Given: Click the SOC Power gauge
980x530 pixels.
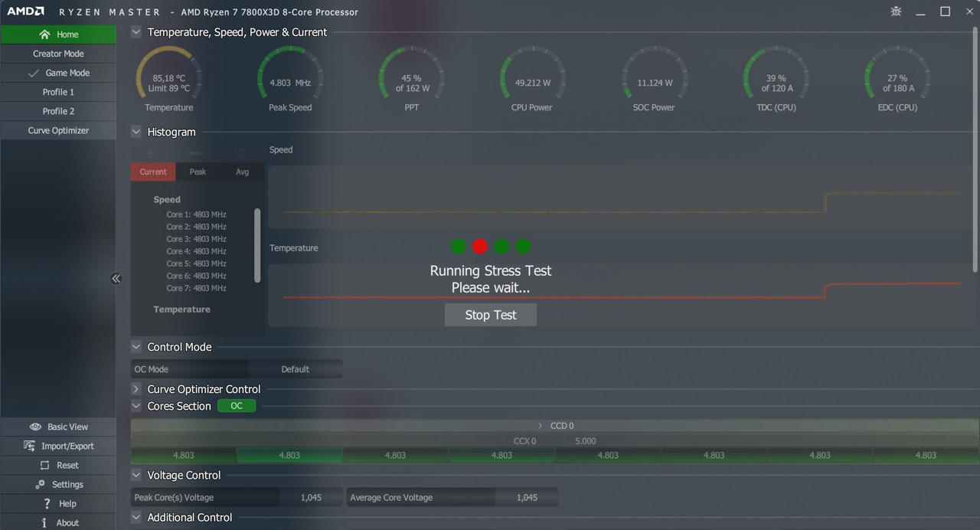Looking at the screenshot, I should click(x=654, y=79).
